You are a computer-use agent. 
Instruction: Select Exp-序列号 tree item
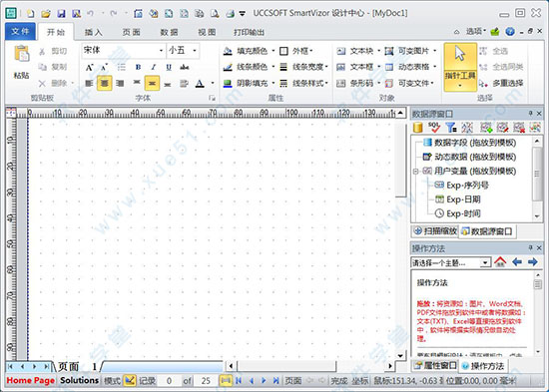click(461, 186)
